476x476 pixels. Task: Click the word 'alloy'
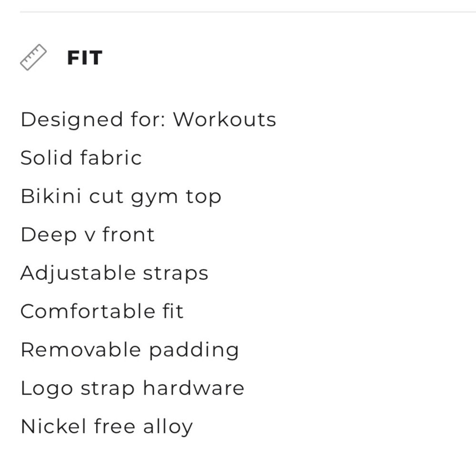tap(168, 427)
